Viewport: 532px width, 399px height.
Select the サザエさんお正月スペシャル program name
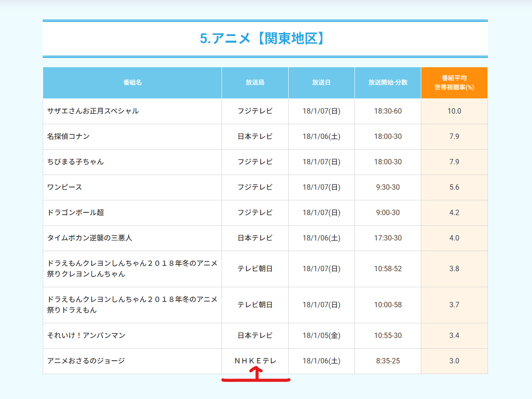pos(93,111)
